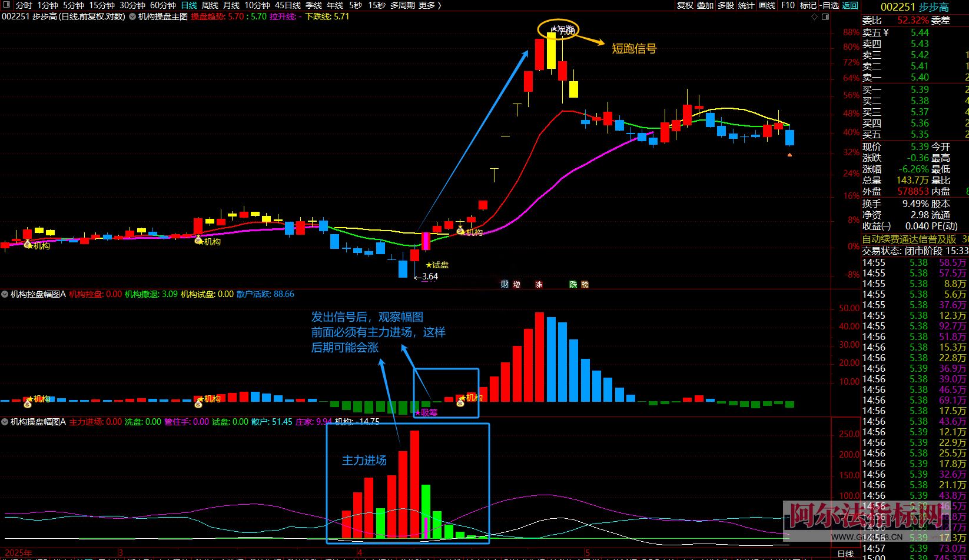Switch to the 周线 weekly period tab

[x=210, y=5]
